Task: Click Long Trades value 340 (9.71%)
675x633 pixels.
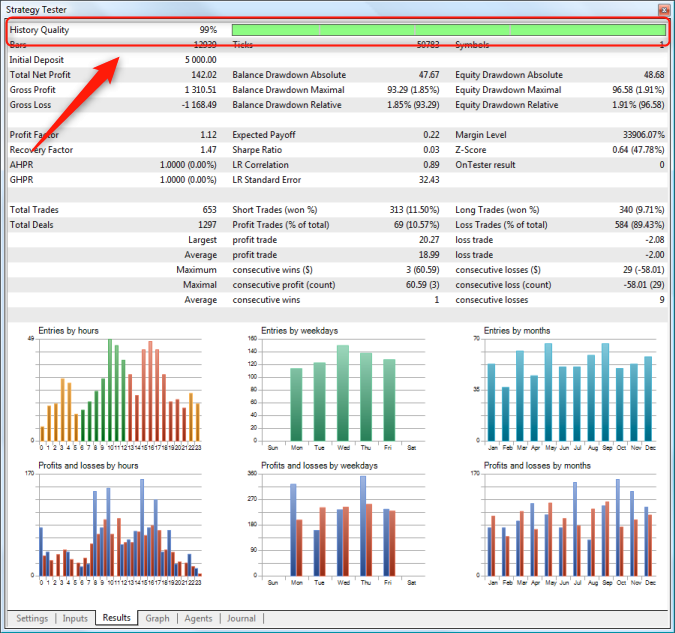Action: (642, 210)
